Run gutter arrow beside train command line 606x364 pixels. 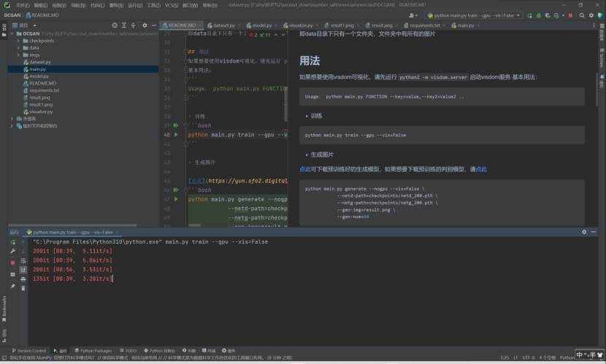tap(176, 135)
